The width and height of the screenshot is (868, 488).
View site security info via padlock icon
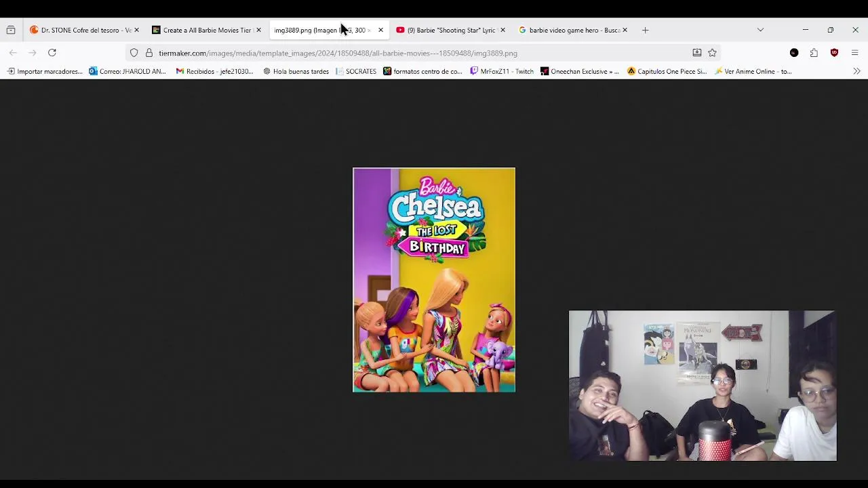[x=149, y=53]
